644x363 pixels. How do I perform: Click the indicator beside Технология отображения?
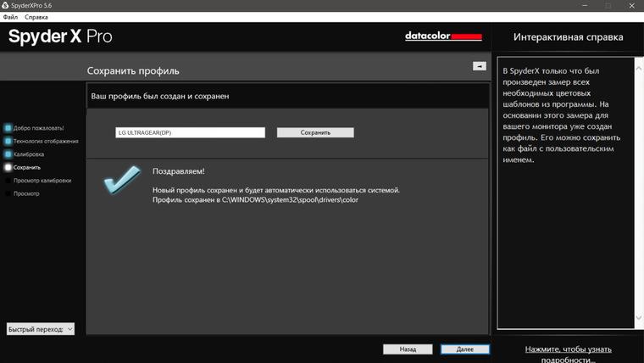8,141
